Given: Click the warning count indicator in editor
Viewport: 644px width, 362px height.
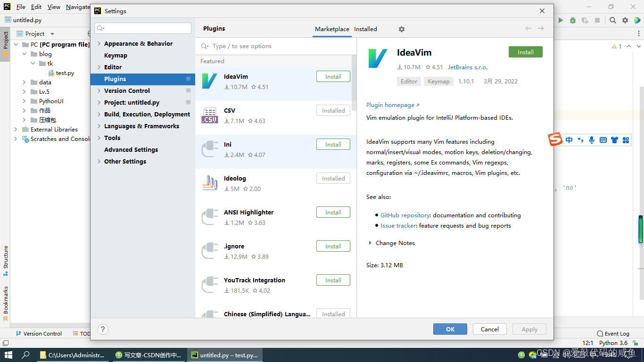Looking at the screenshot, I should [617, 46].
